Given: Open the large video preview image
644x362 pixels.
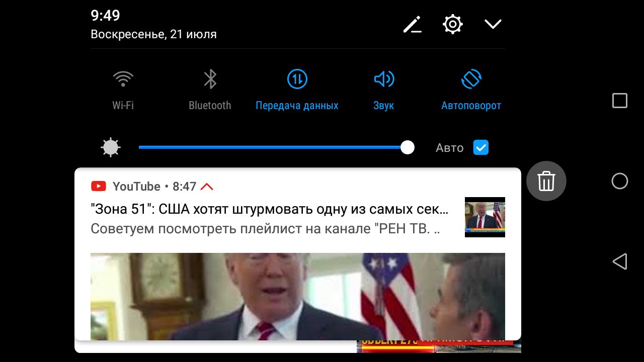Looking at the screenshot, I should pos(298,297).
